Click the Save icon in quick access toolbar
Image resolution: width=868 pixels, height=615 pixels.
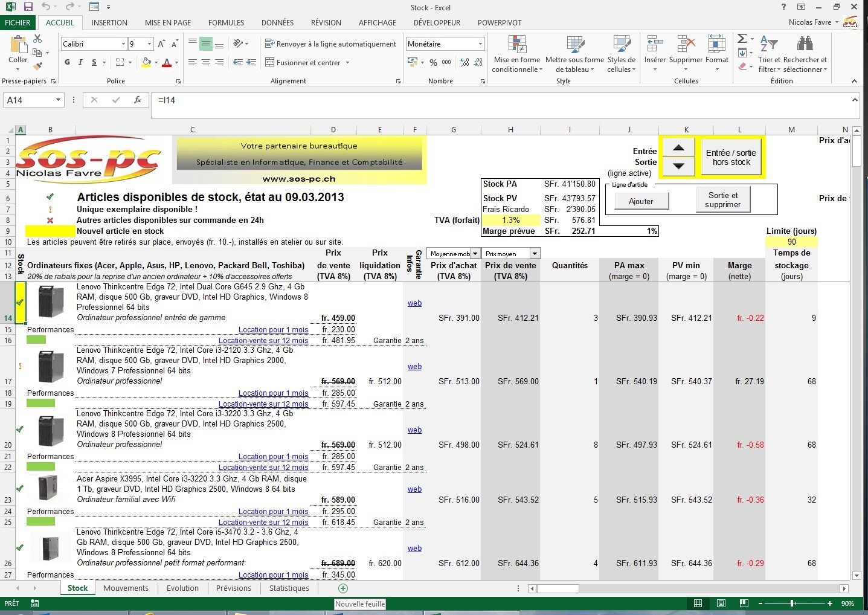(28, 7)
